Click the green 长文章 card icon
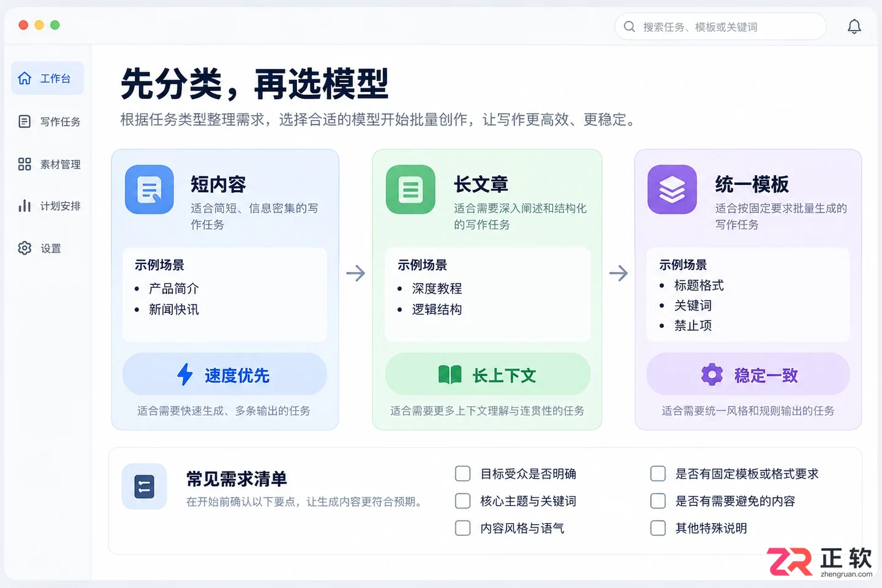Viewport: 882px width, 588px height. click(x=410, y=189)
